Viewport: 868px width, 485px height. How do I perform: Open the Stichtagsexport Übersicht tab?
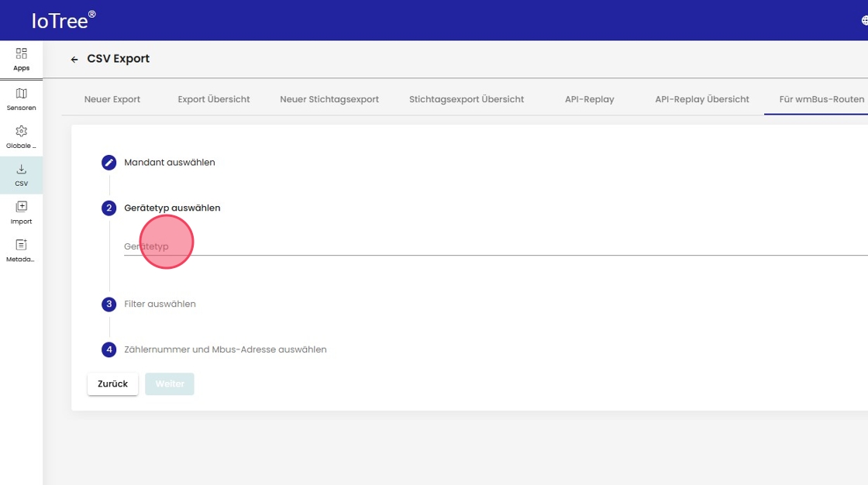[467, 99]
